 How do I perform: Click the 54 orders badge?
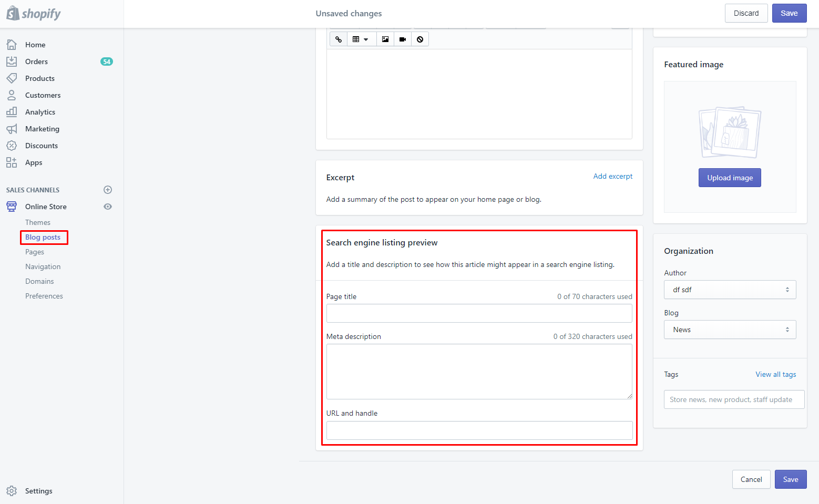pyautogui.click(x=107, y=61)
